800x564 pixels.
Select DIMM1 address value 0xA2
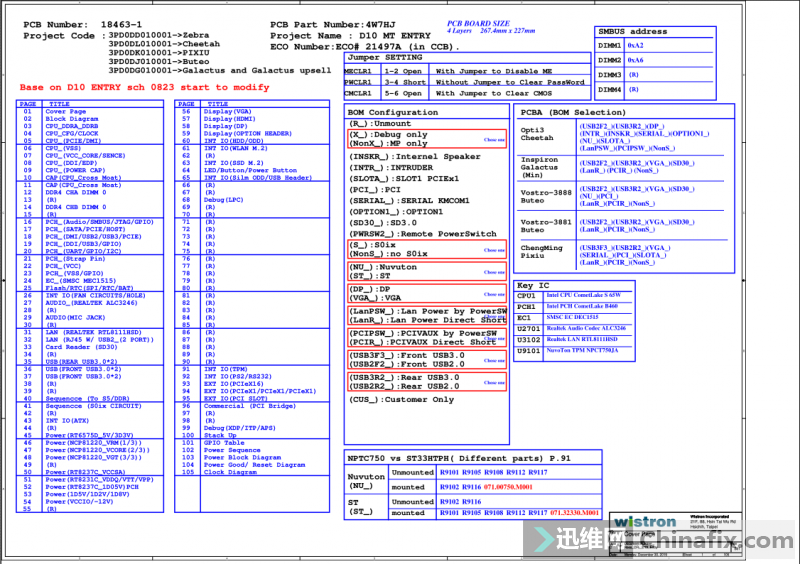click(635, 45)
